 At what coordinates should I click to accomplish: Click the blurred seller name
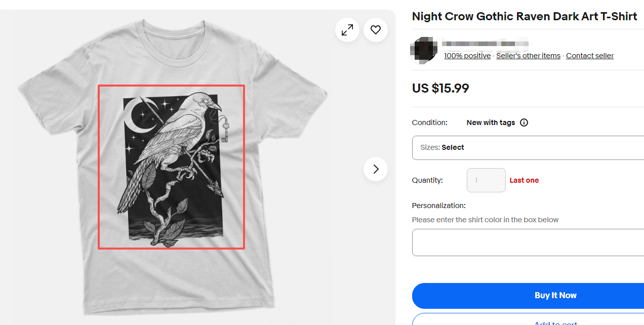pos(485,43)
